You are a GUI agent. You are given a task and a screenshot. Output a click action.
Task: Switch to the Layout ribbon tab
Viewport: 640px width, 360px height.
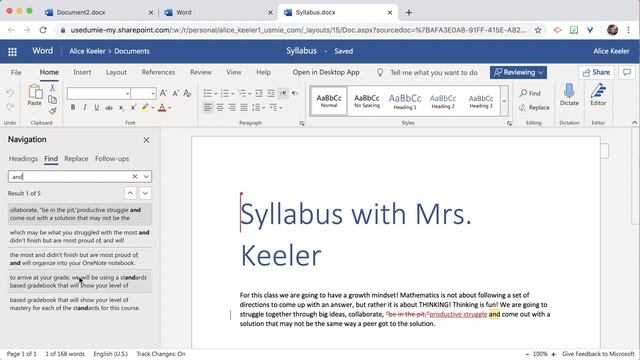click(116, 72)
